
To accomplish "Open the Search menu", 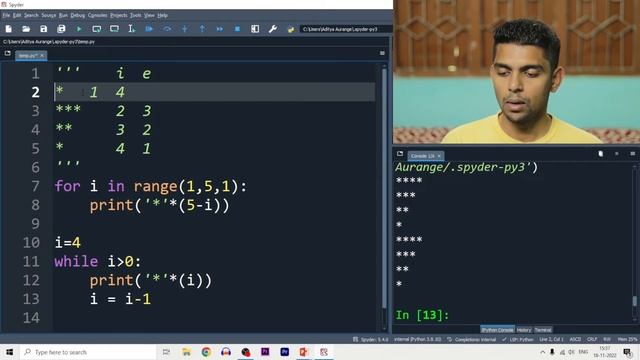I will pyautogui.click(x=31, y=15).
